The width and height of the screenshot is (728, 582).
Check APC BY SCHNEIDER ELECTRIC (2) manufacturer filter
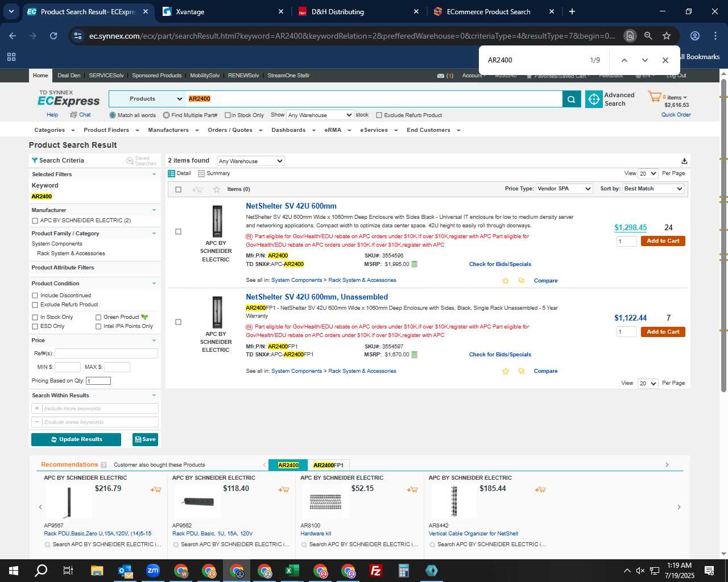coord(35,221)
